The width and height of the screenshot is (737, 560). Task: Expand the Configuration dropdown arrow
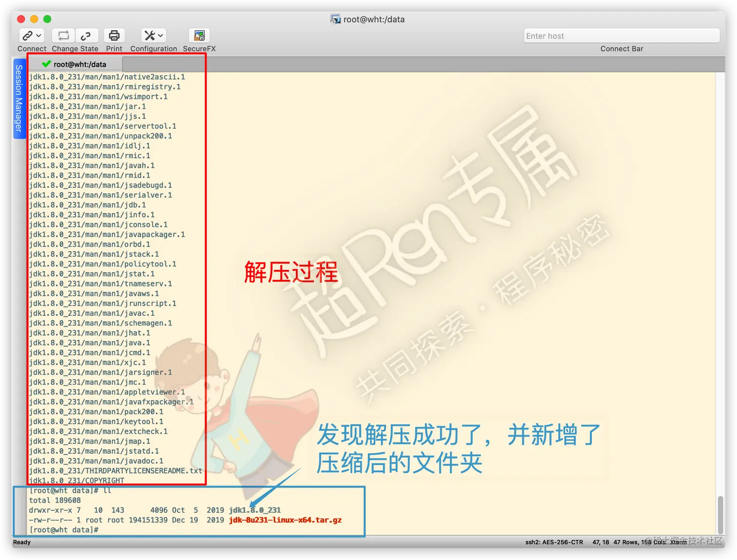[160, 36]
